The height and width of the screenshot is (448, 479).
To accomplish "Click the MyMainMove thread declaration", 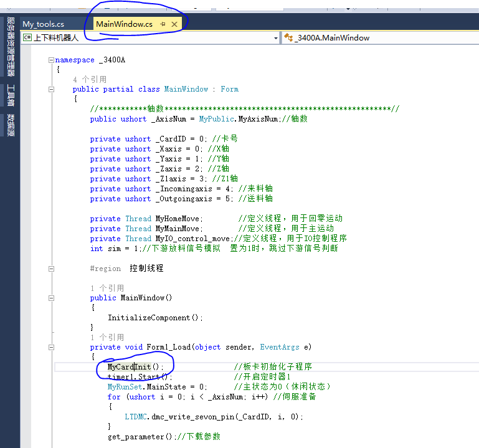I will pos(146,229).
